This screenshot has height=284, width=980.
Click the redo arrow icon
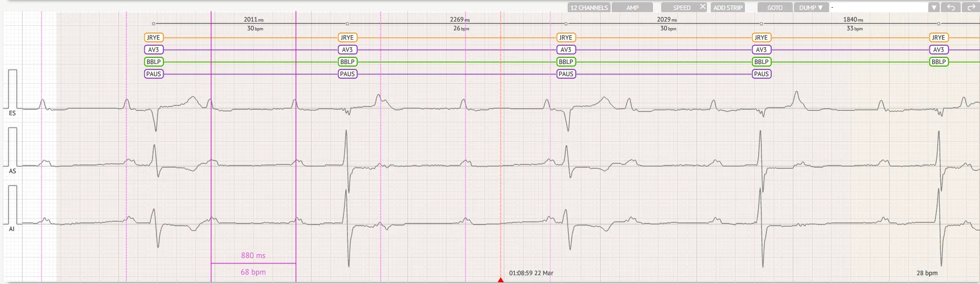971,7
